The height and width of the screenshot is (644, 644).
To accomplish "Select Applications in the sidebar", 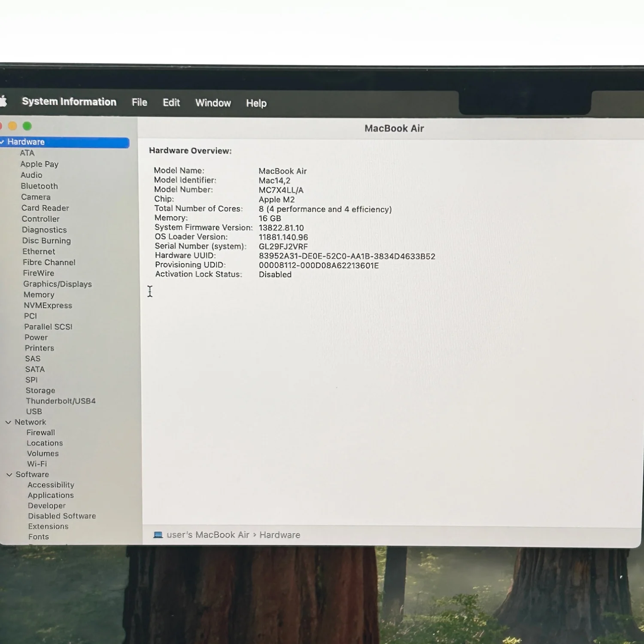I will point(51,495).
